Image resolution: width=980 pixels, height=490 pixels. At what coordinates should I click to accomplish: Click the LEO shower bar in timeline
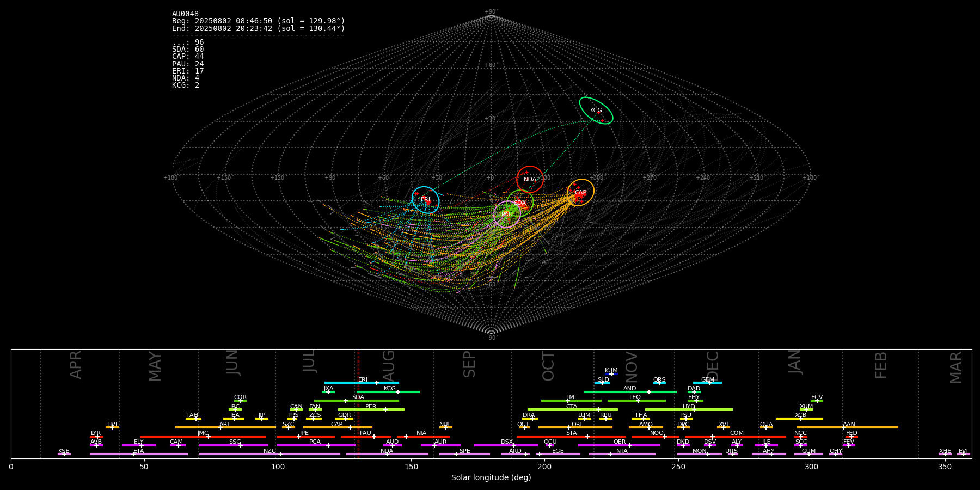[x=636, y=401]
